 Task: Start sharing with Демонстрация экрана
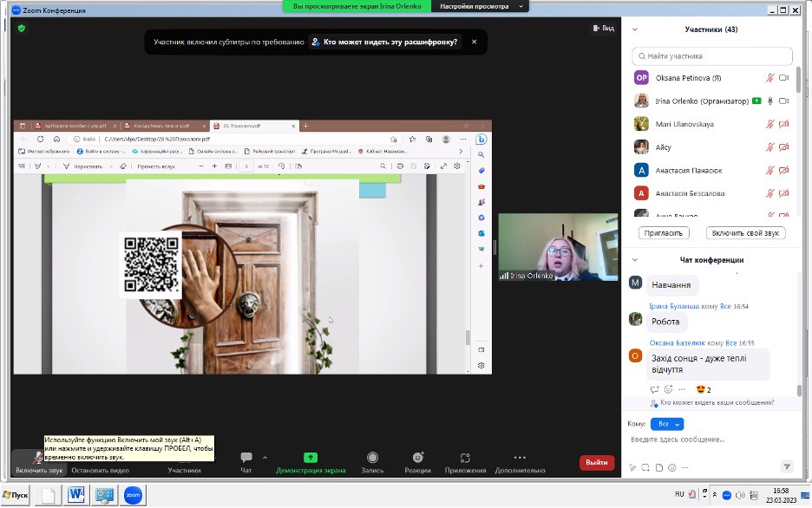[311, 462]
